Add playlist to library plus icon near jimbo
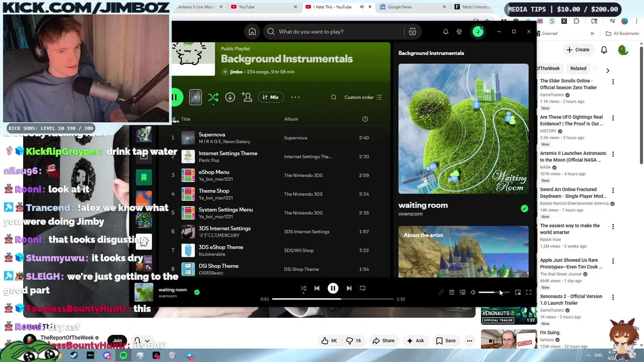Screen dimensions: 644x362 [x=225, y=72]
